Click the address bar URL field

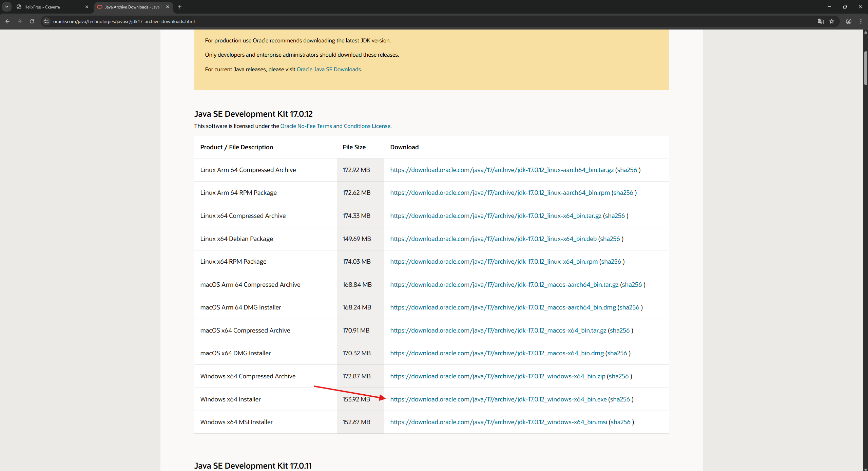point(431,21)
